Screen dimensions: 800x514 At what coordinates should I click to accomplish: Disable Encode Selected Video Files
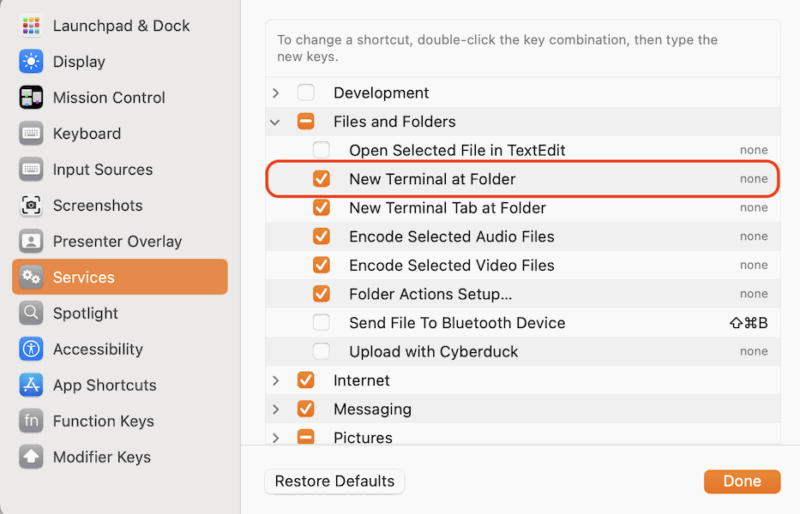pyautogui.click(x=321, y=265)
